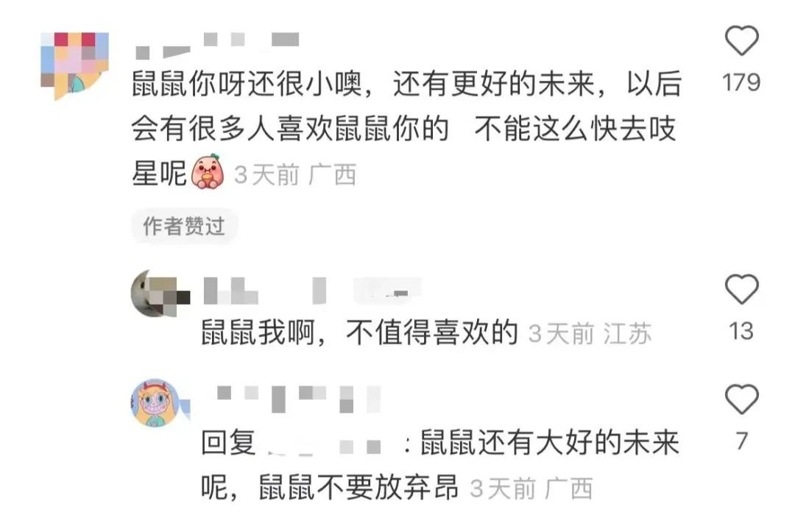
Task: Tap the 7 like count
Action: 742,441
